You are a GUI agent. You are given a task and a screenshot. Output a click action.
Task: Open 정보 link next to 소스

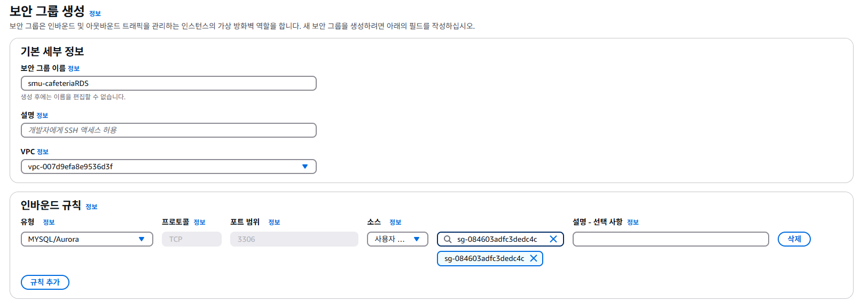tap(395, 223)
